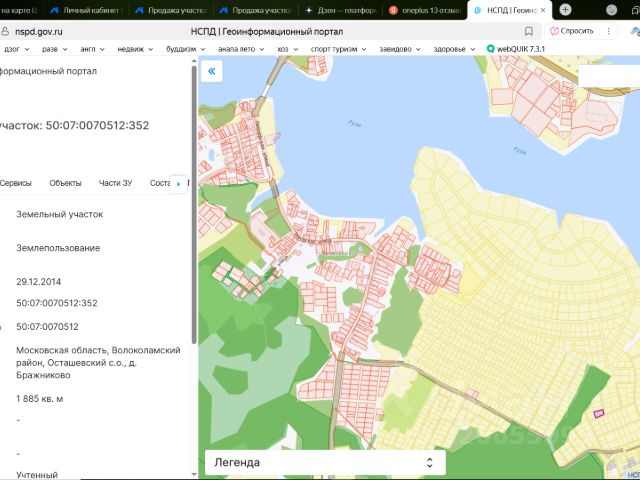Open the недвиж bookmarks folder

[x=131, y=48]
